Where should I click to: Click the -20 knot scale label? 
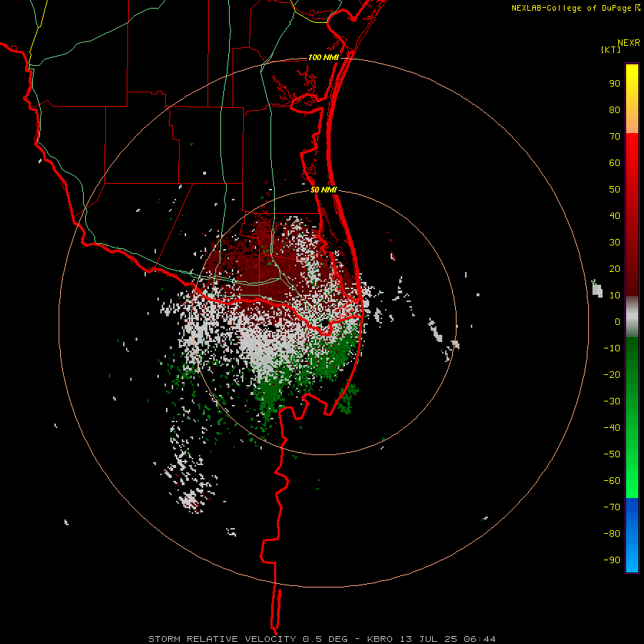[612, 374]
